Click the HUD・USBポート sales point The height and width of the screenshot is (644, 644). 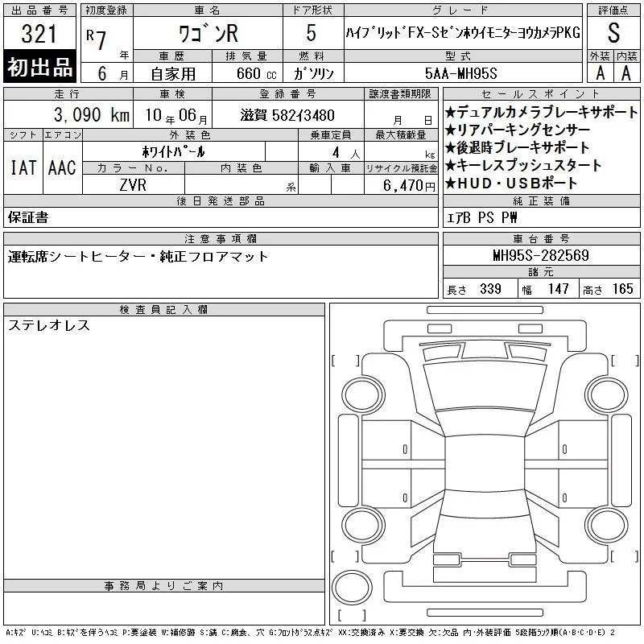pyautogui.click(x=515, y=184)
